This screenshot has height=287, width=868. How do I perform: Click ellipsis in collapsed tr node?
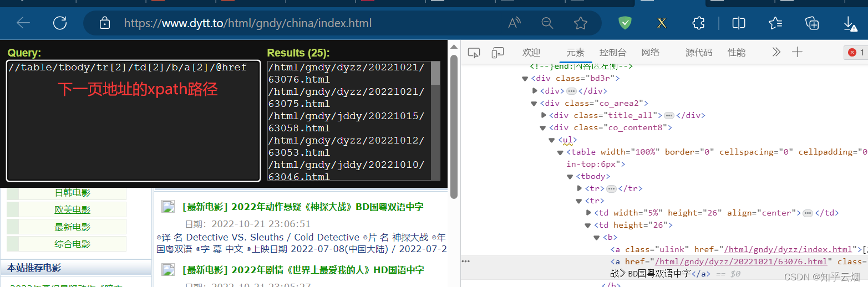(611, 188)
